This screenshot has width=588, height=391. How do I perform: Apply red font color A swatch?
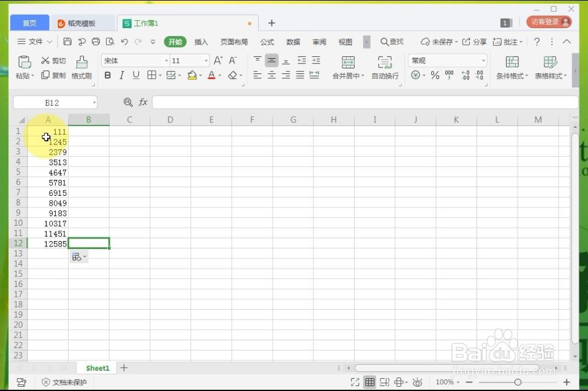tap(211, 75)
